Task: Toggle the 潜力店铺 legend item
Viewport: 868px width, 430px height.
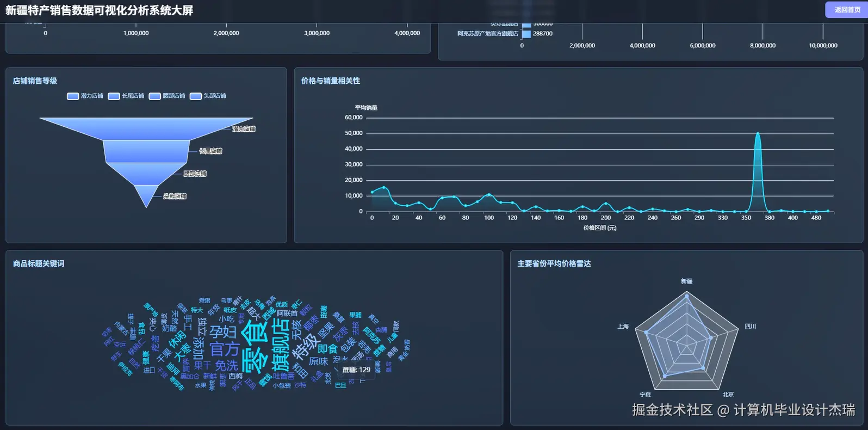Action: [x=85, y=96]
